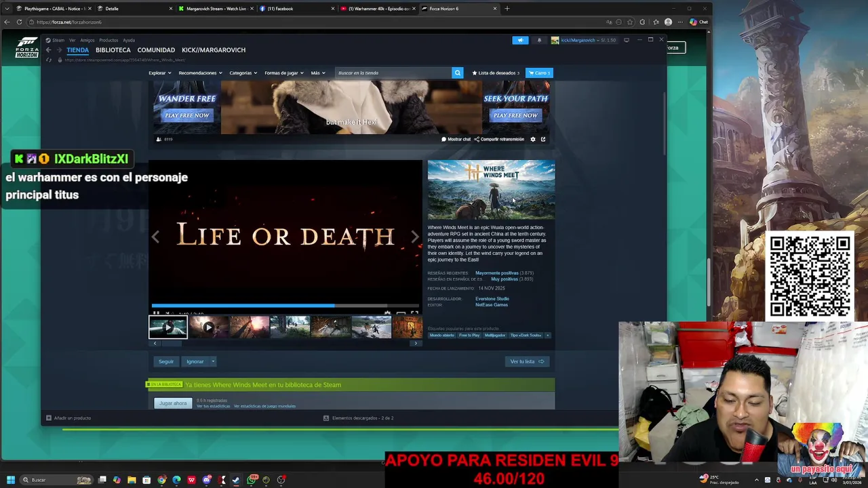Open File Explorer from taskbar
The image size is (868, 488).
(x=132, y=480)
